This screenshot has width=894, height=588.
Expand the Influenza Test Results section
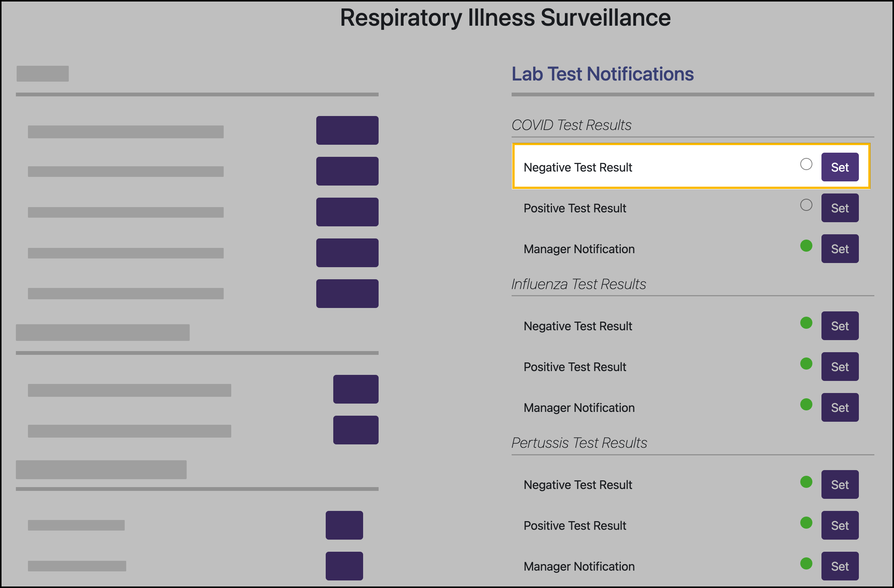pyautogui.click(x=578, y=284)
